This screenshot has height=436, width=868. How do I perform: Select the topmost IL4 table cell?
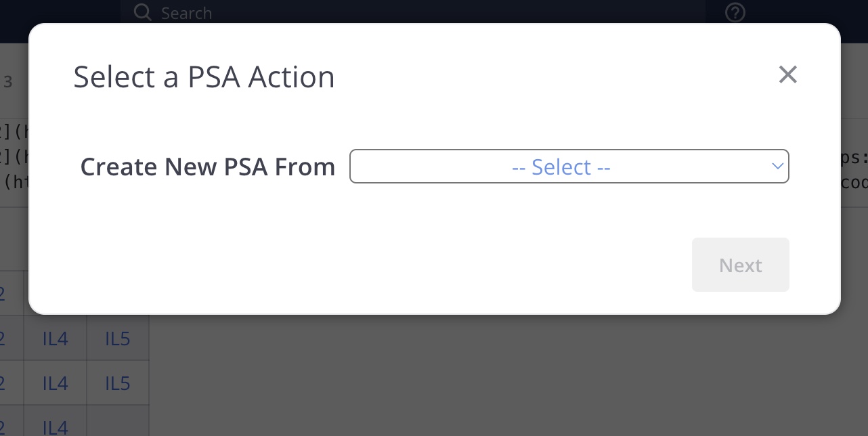click(x=55, y=339)
